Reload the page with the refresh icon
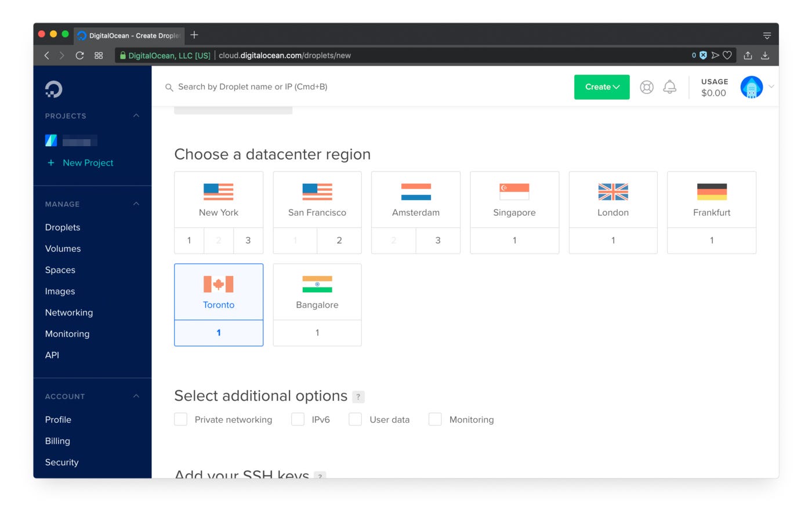The width and height of the screenshot is (812, 522). 80,55
